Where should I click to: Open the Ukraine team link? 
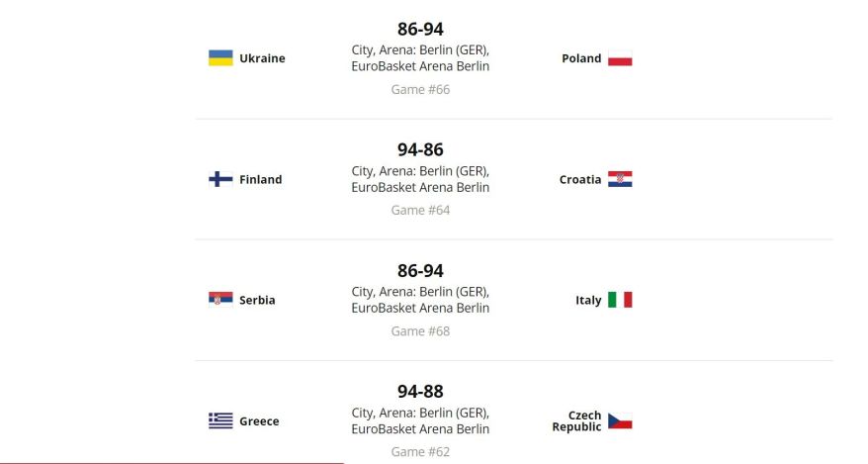[262, 58]
